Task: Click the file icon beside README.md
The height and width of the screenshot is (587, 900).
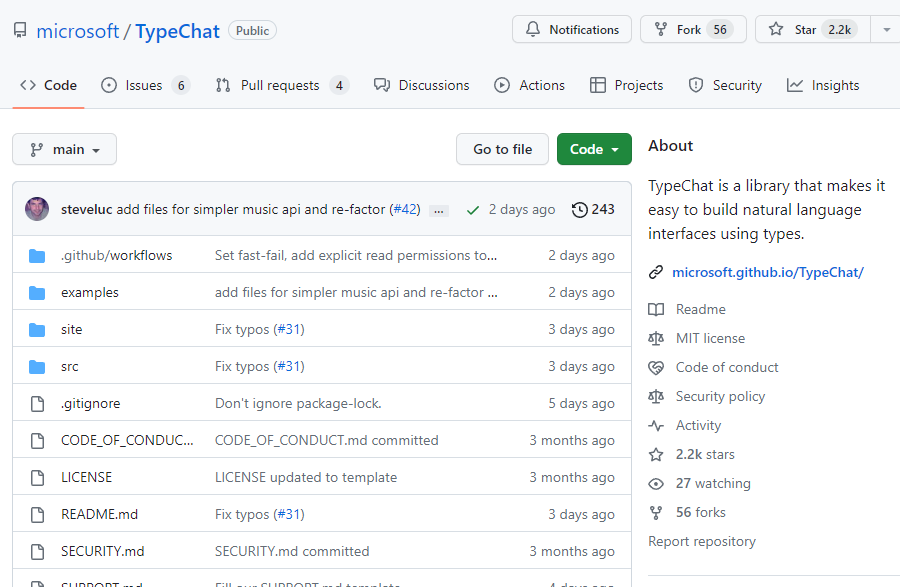Action: pyautogui.click(x=37, y=515)
